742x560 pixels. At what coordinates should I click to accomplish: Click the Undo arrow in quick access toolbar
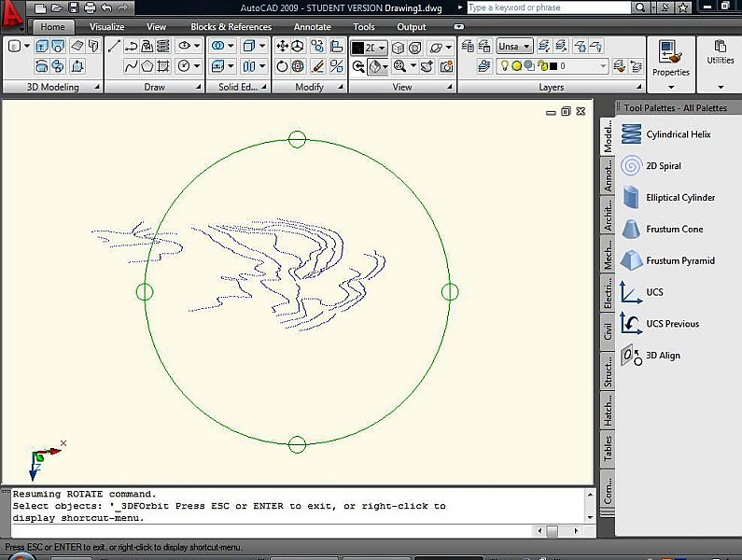tap(105, 8)
